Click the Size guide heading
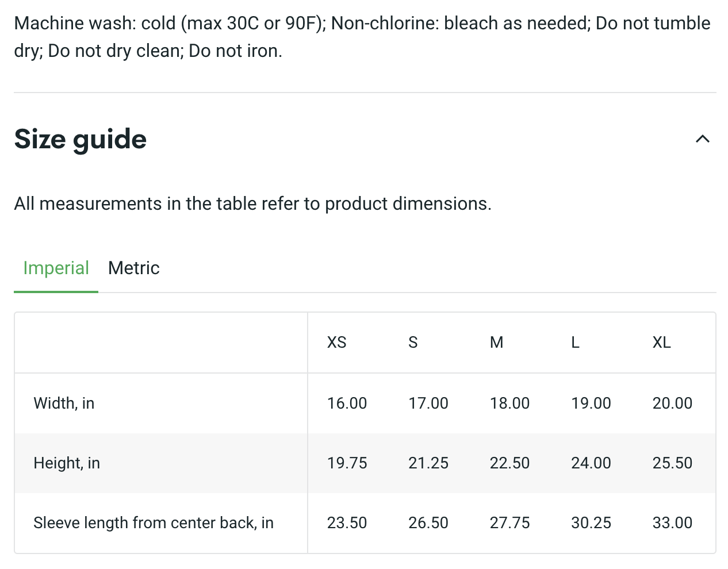Image resolution: width=728 pixels, height=569 pixels. (81, 139)
